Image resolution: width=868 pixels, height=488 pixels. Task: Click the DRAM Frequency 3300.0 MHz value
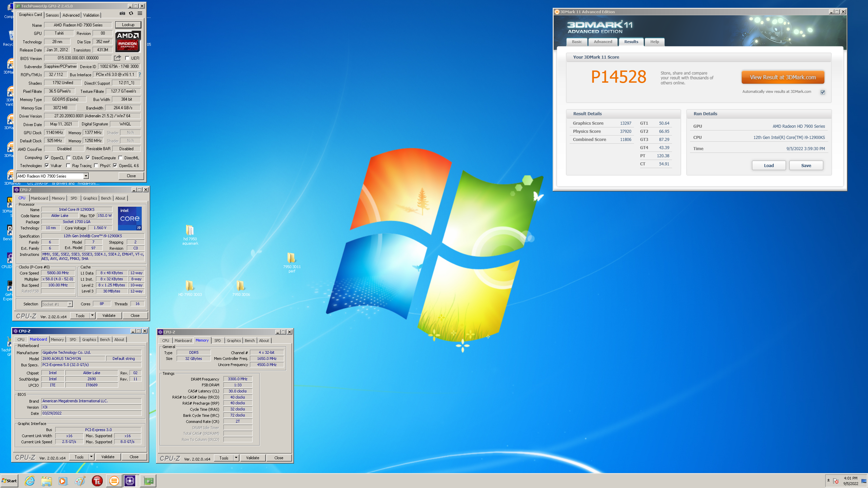(x=238, y=379)
